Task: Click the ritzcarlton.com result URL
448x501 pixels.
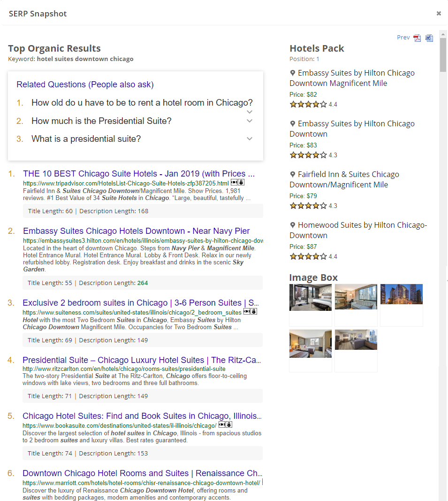Action: click(124, 369)
